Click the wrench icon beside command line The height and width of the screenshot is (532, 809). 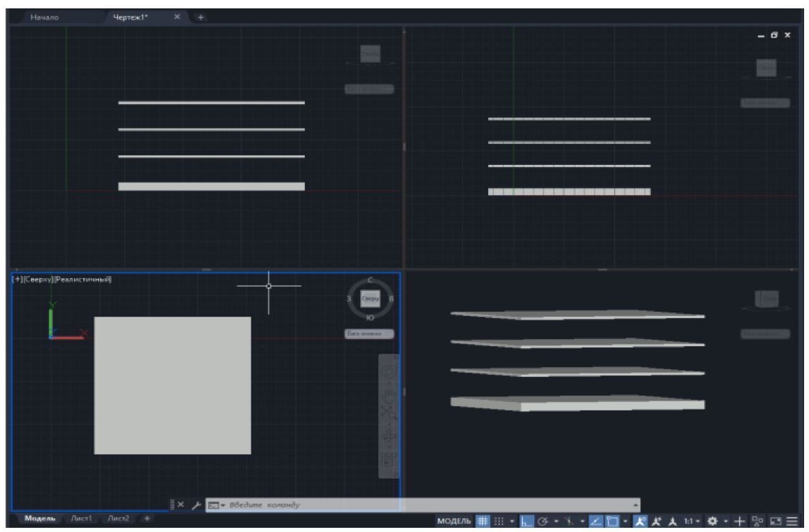(x=196, y=505)
